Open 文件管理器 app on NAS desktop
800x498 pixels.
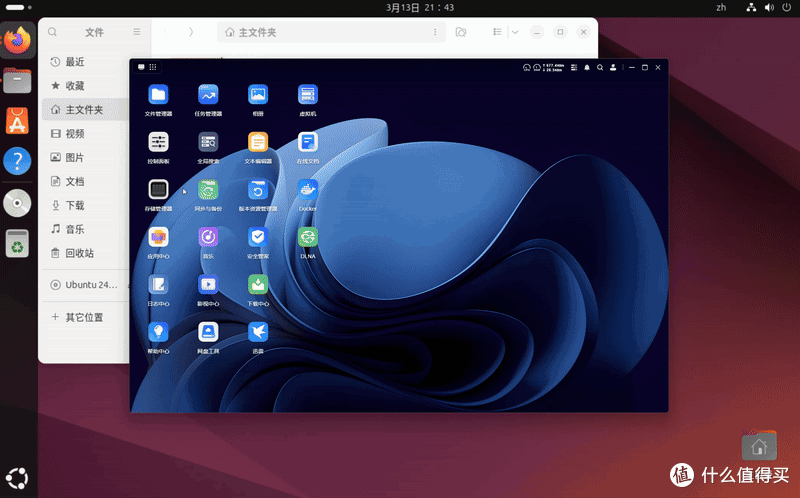(158, 94)
